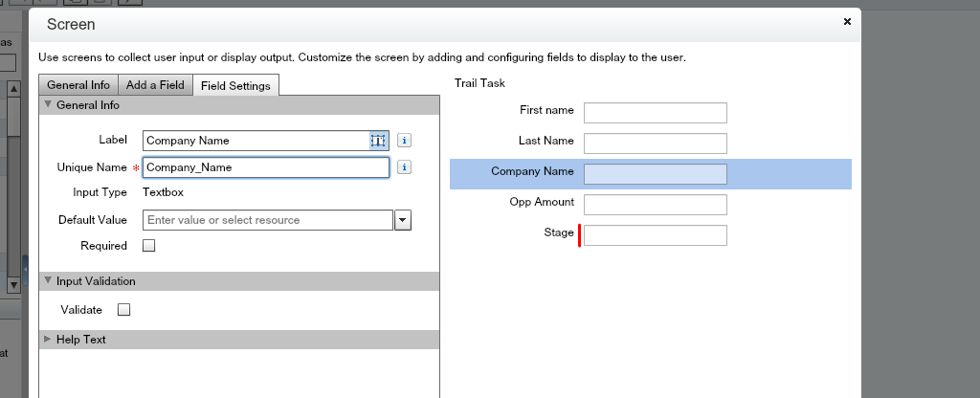Screen dimensions: 980x398
Task: Close the Screen dialog with the X
Action: (x=847, y=21)
